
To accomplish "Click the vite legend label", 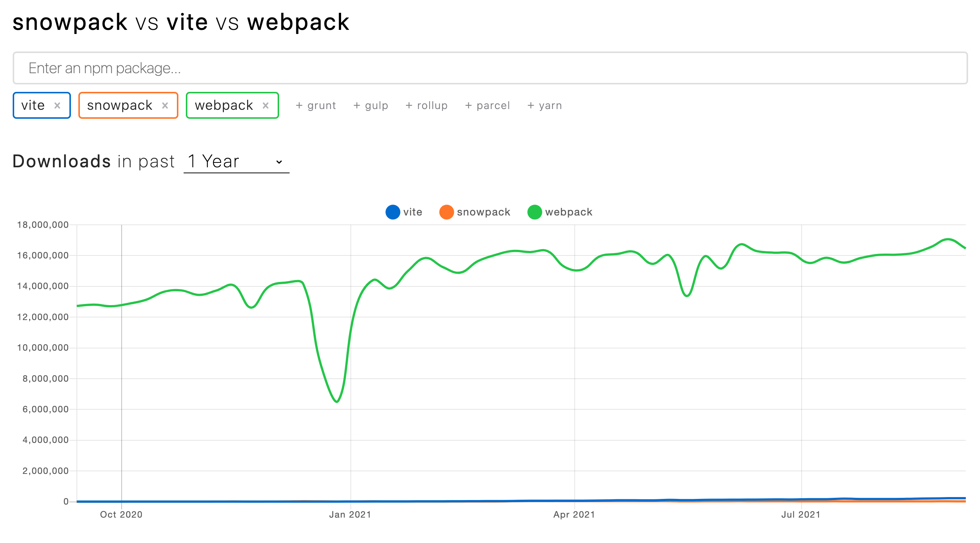I will [x=413, y=212].
